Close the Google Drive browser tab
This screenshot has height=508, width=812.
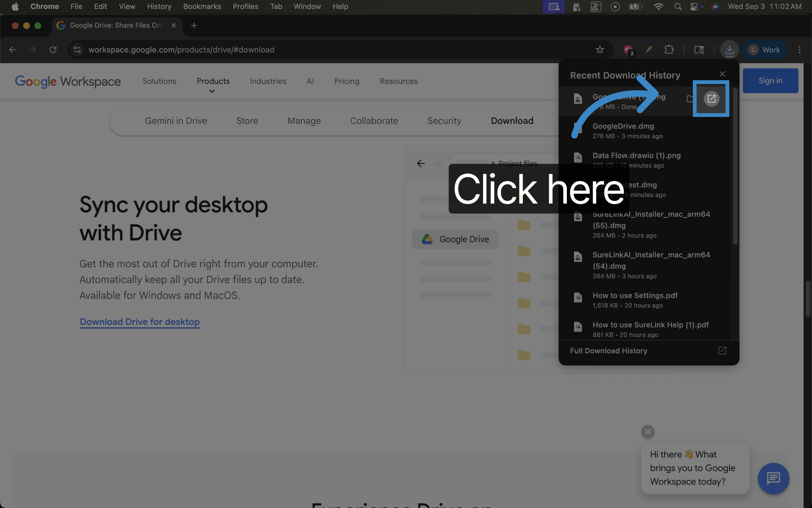tap(174, 25)
